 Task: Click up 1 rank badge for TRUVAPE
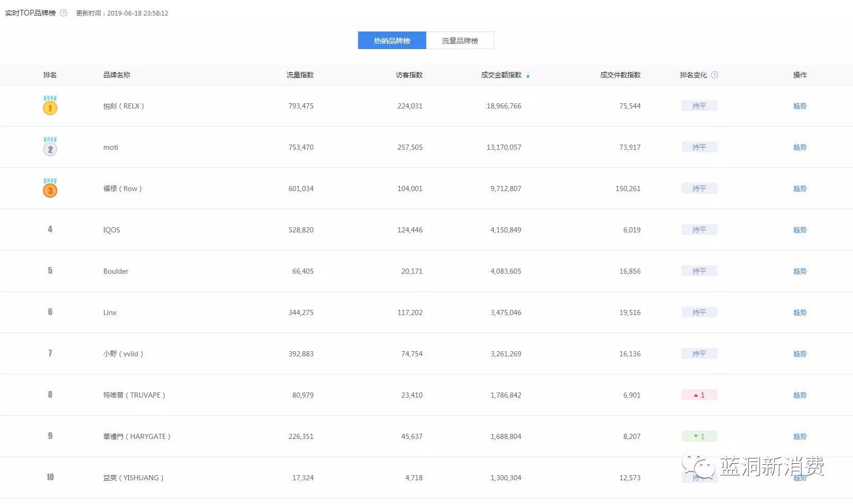click(699, 395)
